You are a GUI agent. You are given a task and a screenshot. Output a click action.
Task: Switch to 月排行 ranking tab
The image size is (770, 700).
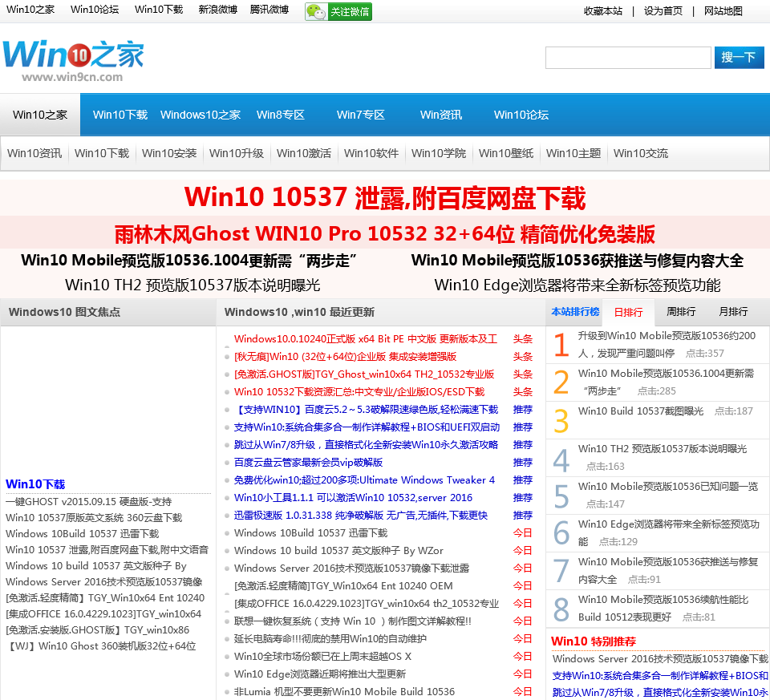733,312
